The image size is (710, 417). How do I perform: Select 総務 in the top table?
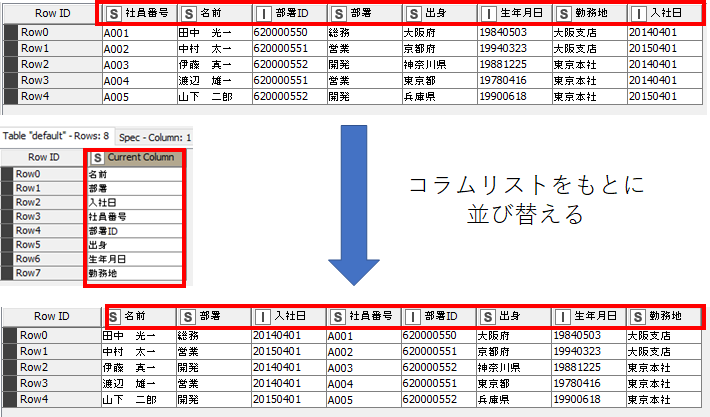[365, 33]
